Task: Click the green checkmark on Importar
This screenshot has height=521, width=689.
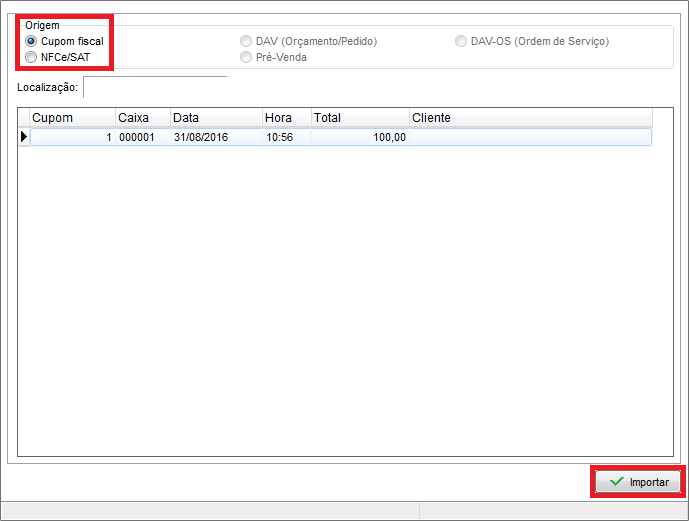Action: pos(616,482)
